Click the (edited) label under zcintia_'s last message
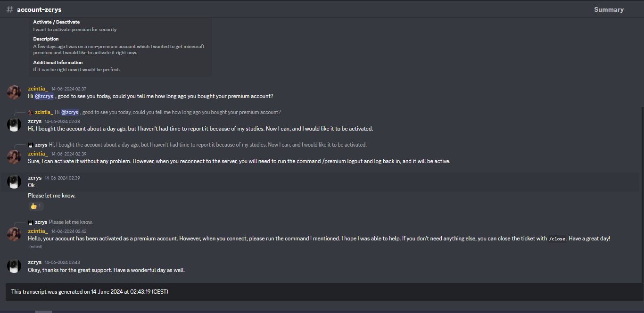644x313 pixels. coord(35,246)
